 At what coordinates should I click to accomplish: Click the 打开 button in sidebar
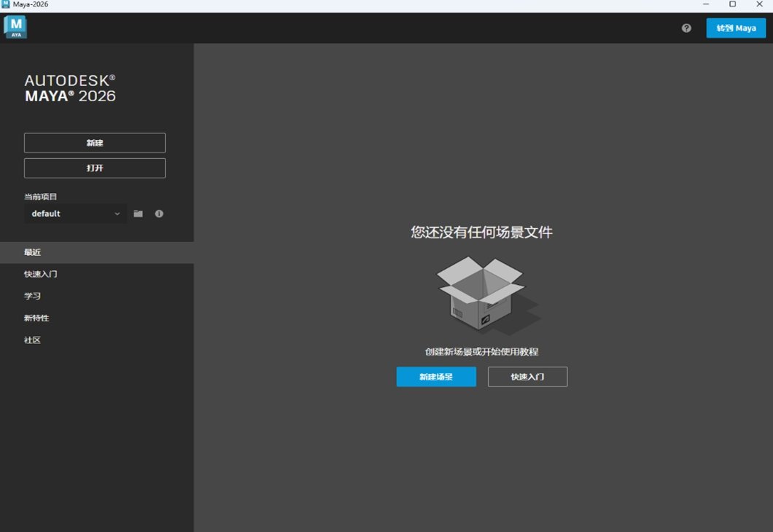coord(95,168)
